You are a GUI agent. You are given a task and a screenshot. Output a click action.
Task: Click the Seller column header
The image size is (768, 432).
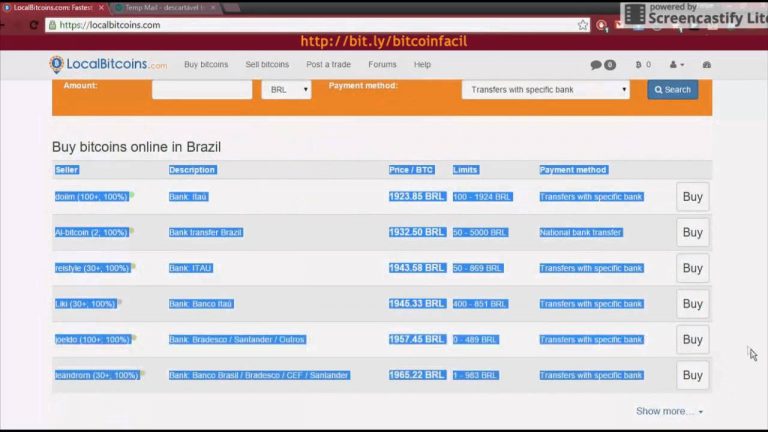(x=67, y=170)
